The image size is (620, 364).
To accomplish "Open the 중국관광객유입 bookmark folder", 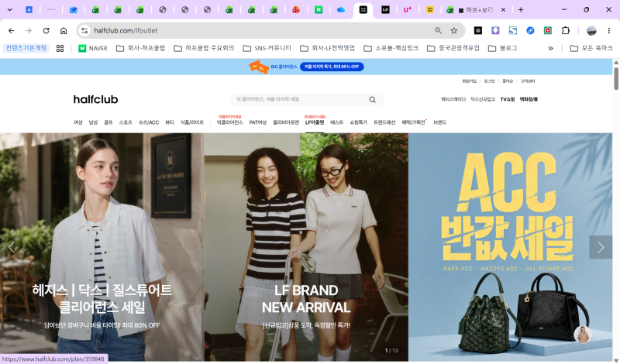I will [x=453, y=48].
